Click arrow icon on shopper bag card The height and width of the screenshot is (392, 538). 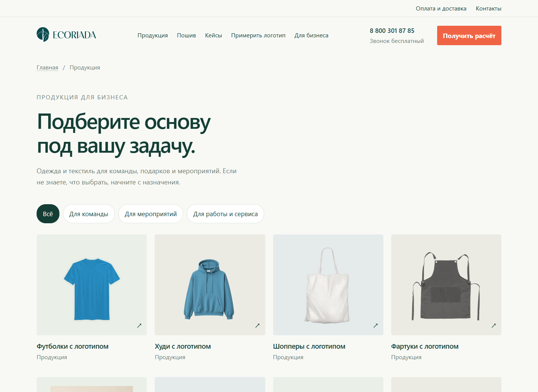[375, 326]
